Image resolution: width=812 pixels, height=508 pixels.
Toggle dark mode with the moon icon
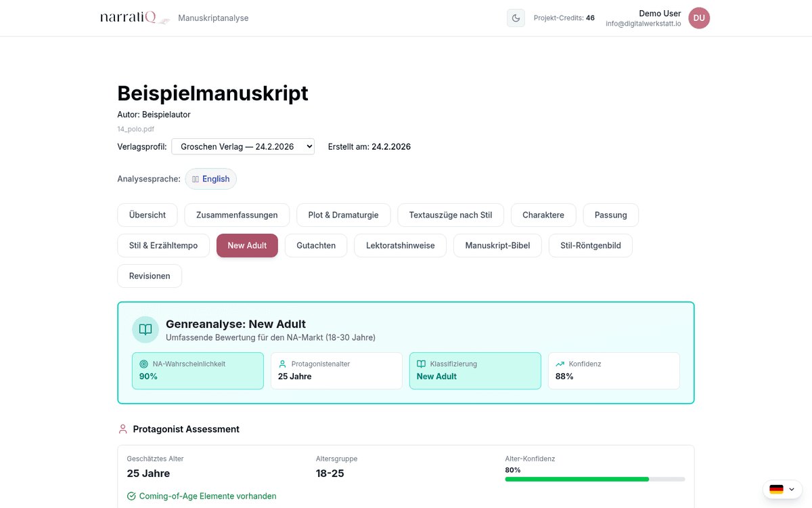click(x=516, y=18)
